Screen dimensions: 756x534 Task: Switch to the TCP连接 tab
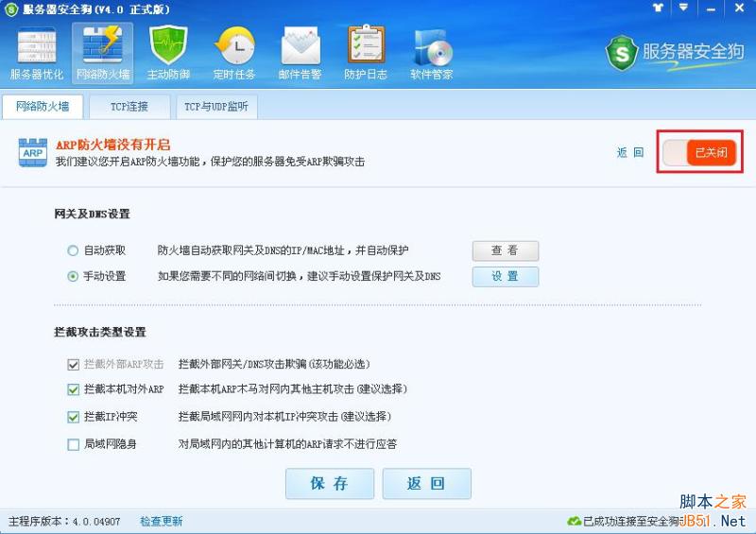[x=129, y=107]
